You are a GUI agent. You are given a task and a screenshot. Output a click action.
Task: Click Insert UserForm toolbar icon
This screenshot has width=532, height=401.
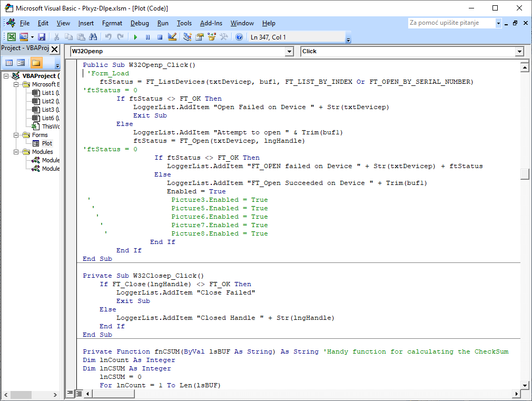24,37
